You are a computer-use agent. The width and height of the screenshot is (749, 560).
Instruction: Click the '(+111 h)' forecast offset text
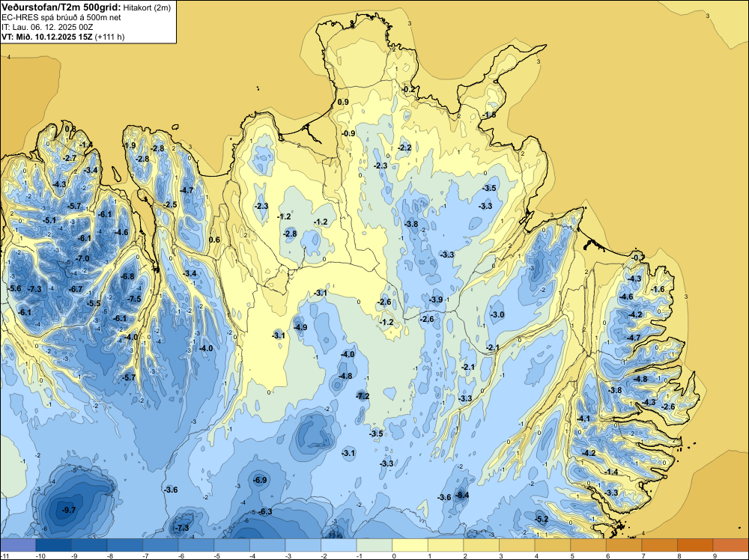click(x=110, y=37)
